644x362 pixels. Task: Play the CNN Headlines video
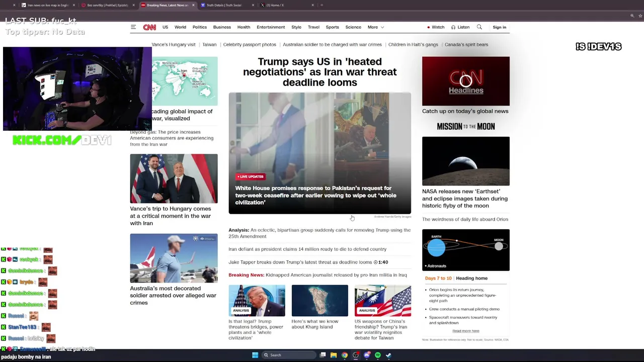(x=466, y=81)
